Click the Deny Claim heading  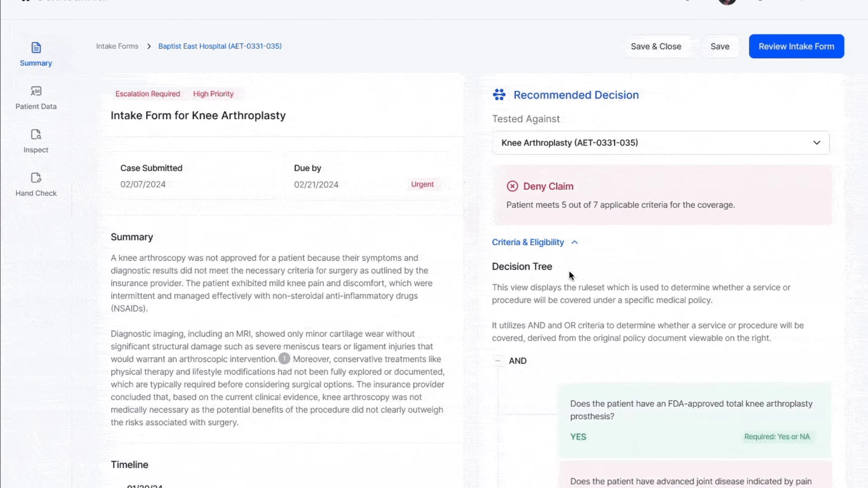coord(548,186)
